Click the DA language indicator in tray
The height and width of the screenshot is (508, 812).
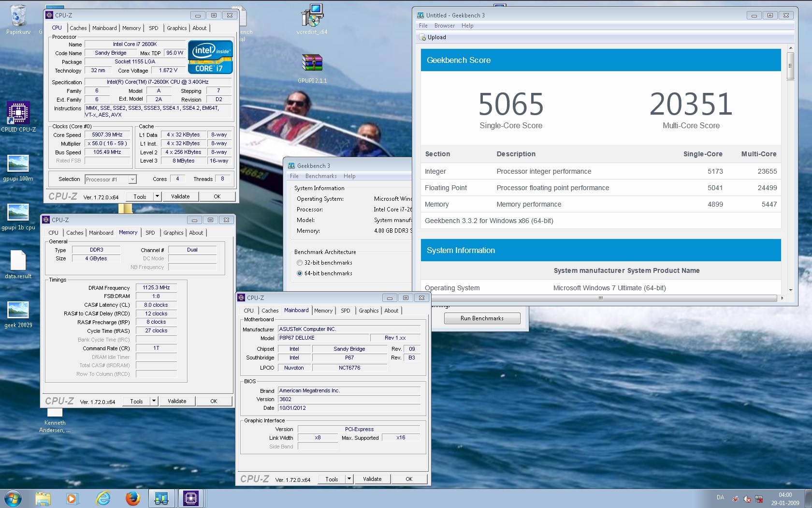(720, 497)
